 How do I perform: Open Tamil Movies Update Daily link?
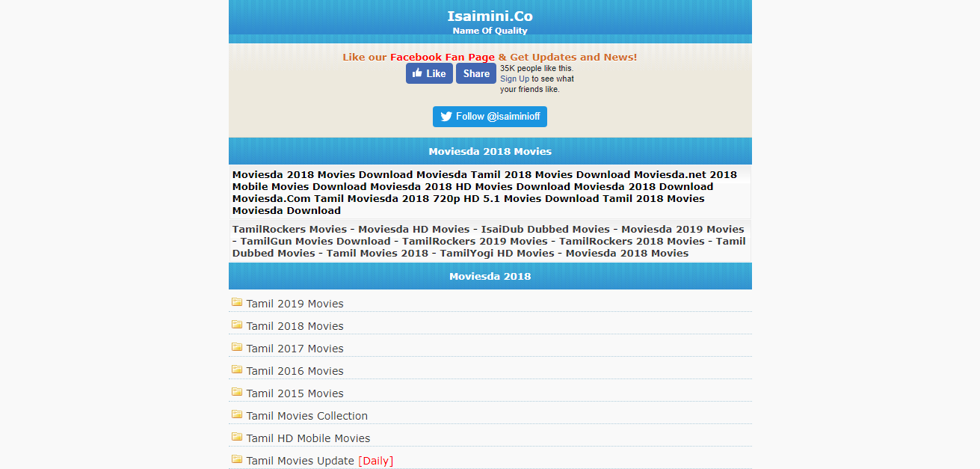point(320,461)
